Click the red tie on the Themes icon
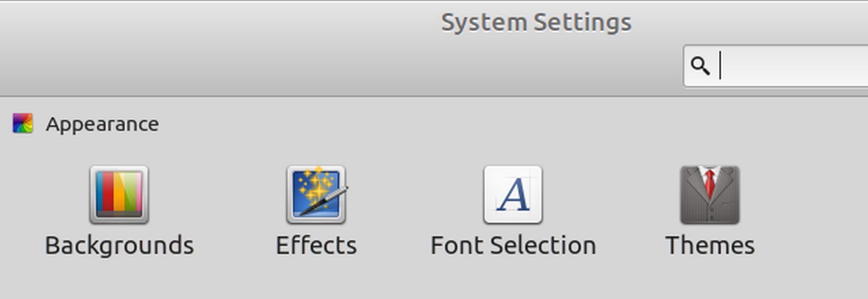Screen dimensions: 868x299 [710, 183]
